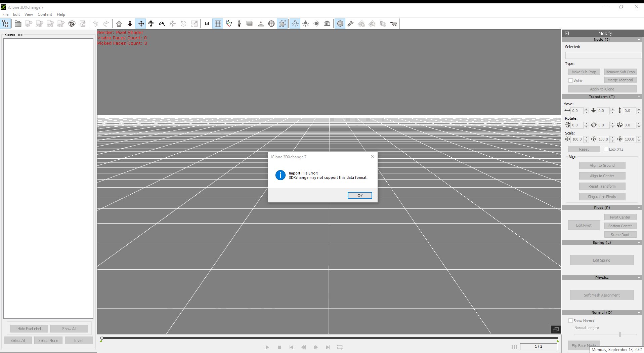Collapse the Spring (L) section

[639, 243]
